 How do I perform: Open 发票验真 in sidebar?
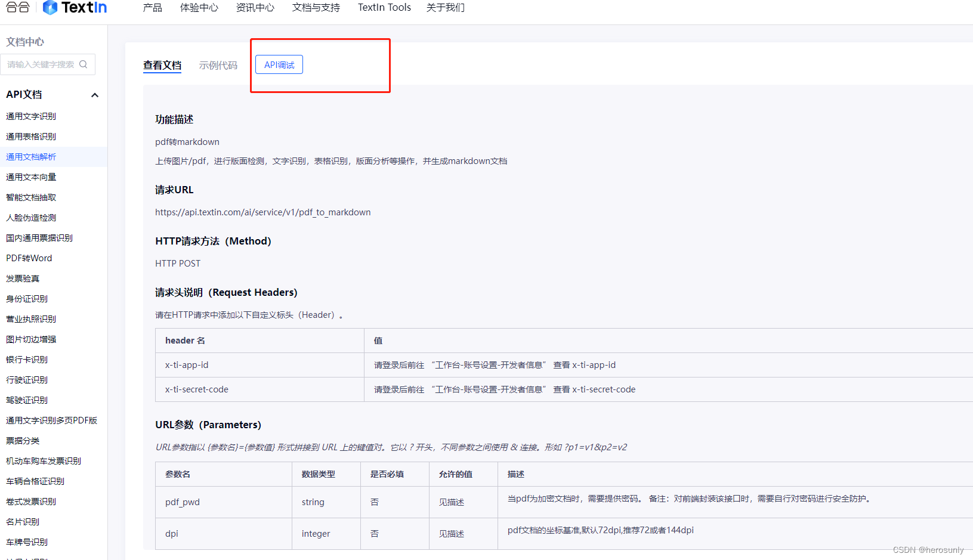click(x=23, y=279)
